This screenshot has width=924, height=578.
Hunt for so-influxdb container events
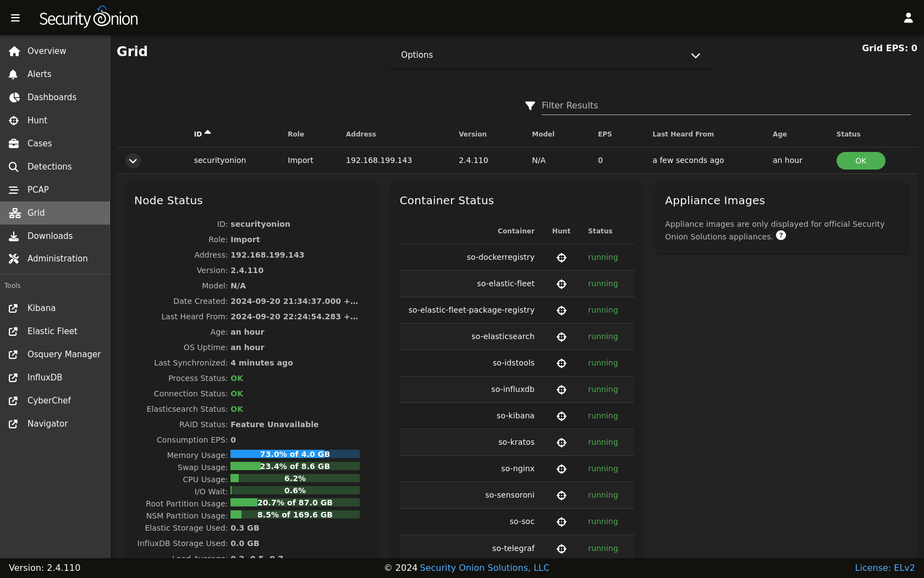pos(562,390)
